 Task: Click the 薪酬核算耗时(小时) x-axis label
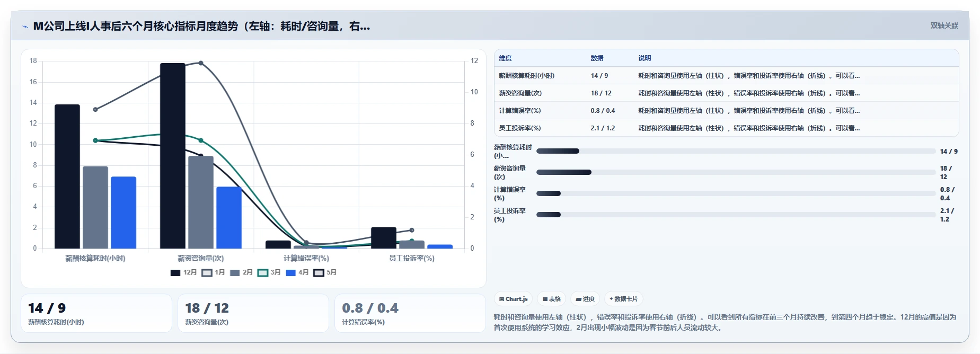click(x=95, y=259)
